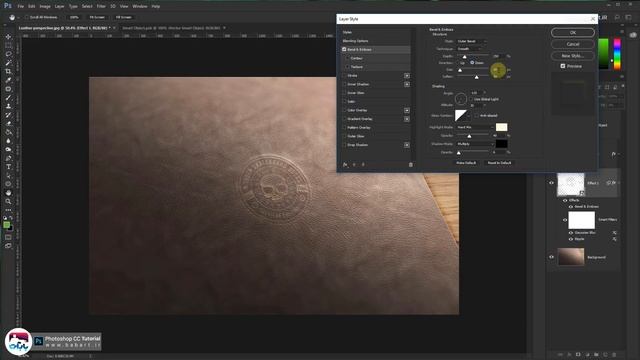Click the Reset to Default button
The height and width of the screenshot is (360, 640).
click(499, 163)
